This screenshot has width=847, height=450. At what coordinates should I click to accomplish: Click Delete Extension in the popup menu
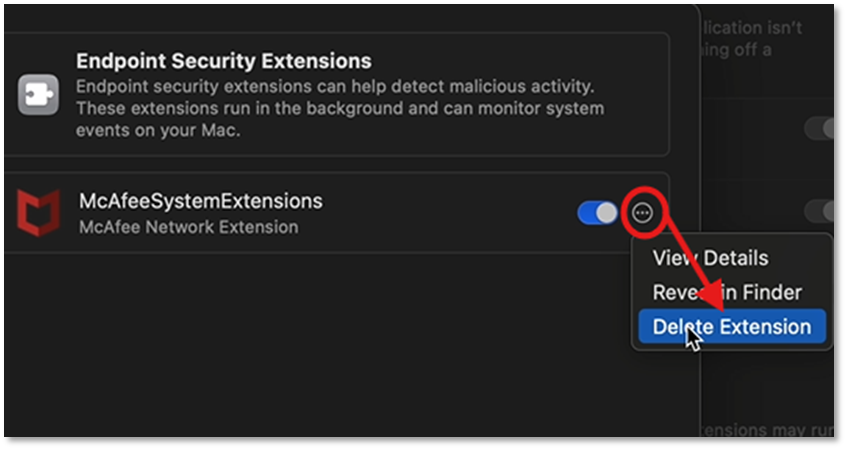click(731, 327)
